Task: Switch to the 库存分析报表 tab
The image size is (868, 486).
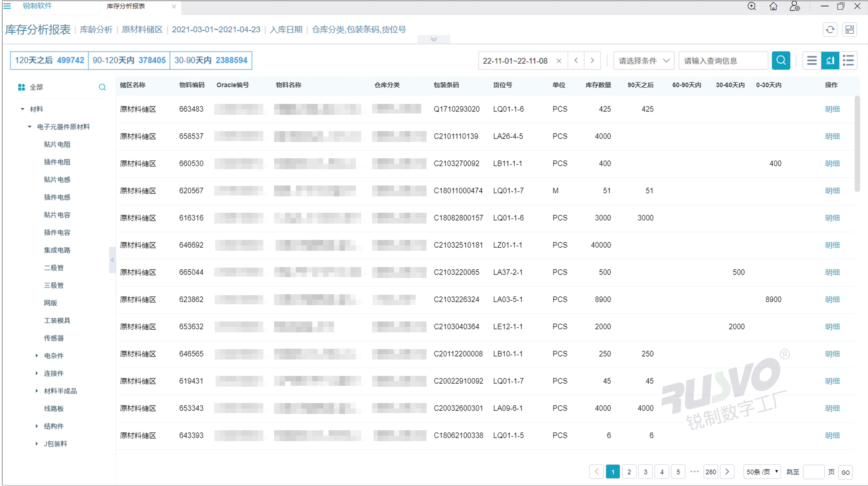Action: coord(126,6)
